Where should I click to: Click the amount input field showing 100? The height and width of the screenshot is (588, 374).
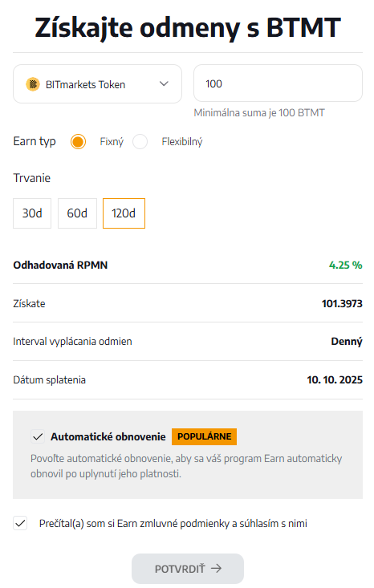click(278, 83)
